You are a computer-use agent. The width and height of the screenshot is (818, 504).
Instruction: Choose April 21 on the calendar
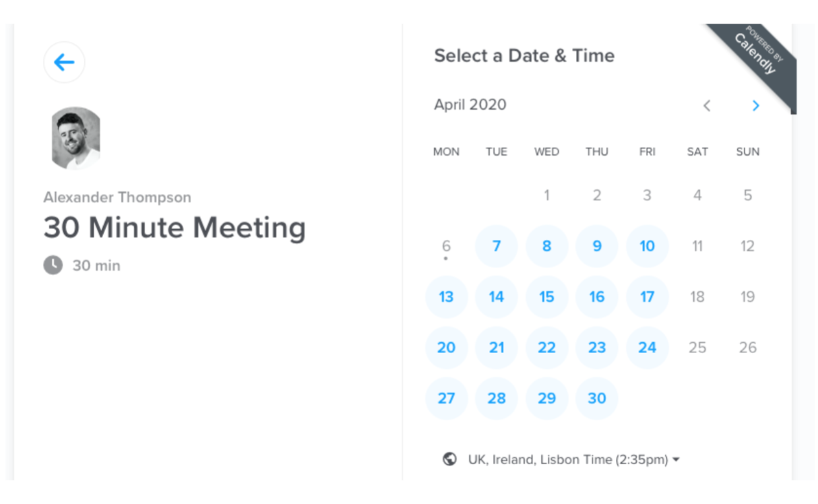pos(497,348)
